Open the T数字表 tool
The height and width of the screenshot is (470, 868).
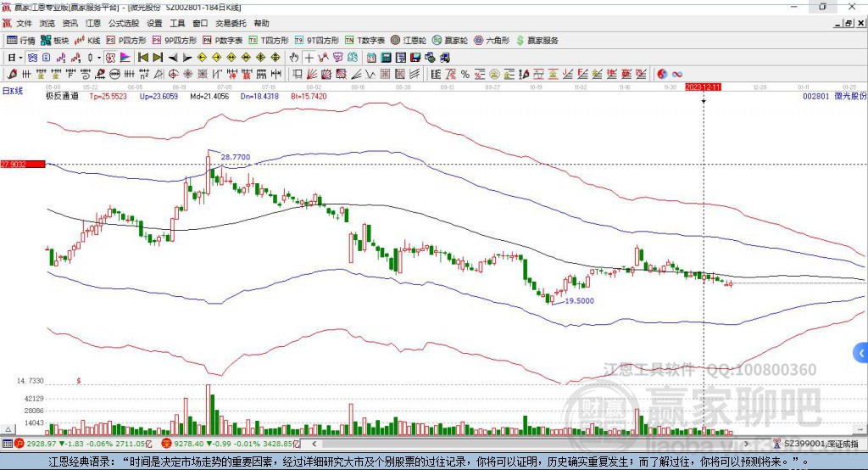click(364, 41)
